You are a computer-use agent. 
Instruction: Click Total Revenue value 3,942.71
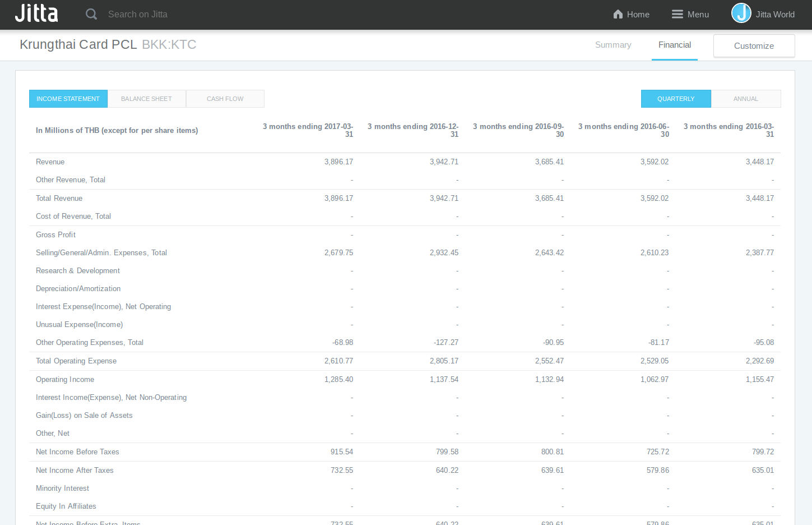(444, 199)
